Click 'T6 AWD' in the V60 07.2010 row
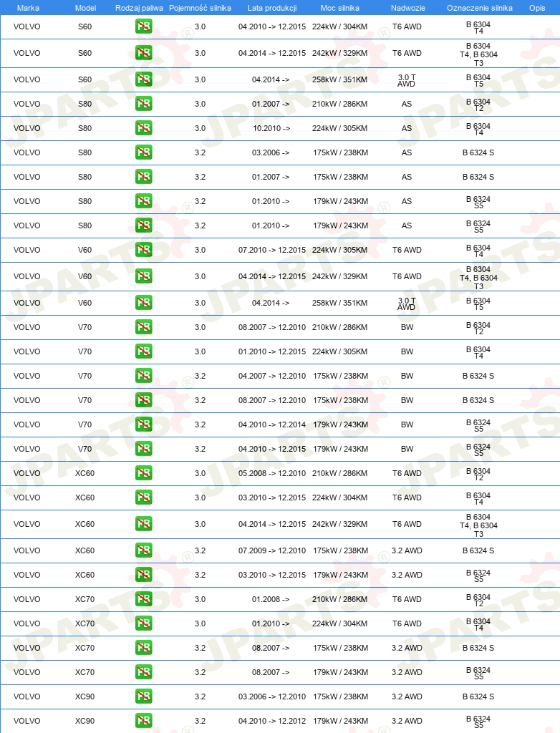 click(407, 250)
